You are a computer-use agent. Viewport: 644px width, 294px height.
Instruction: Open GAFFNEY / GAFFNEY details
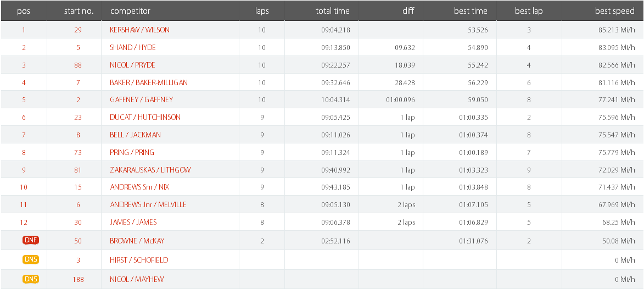click(141, 100)
